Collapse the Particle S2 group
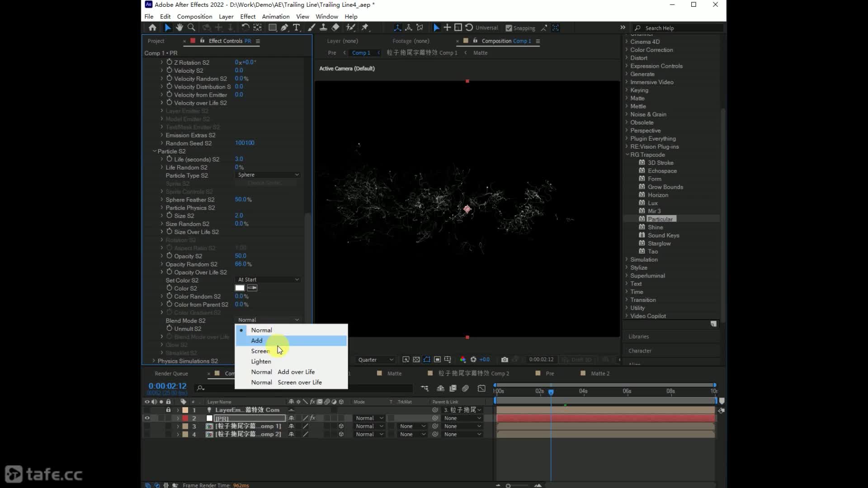Image resolution: width=868 pixels, height=488 pixels. [154, 151]
